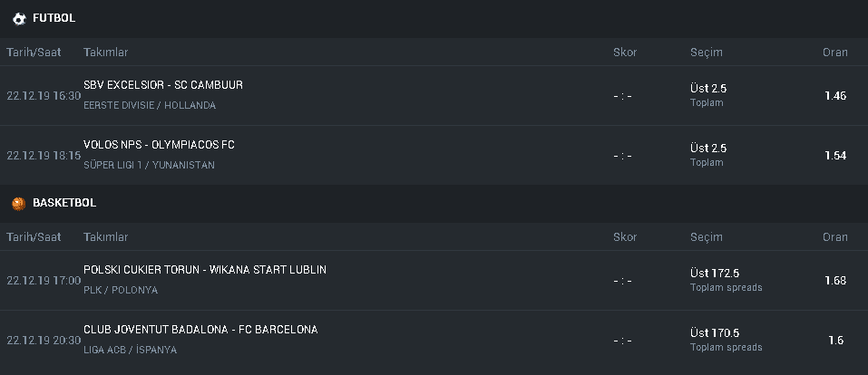Click the 22.12.19 20:30 date cell
The height and width of the screenshot is (375, 868).
[x=44, y=341]
